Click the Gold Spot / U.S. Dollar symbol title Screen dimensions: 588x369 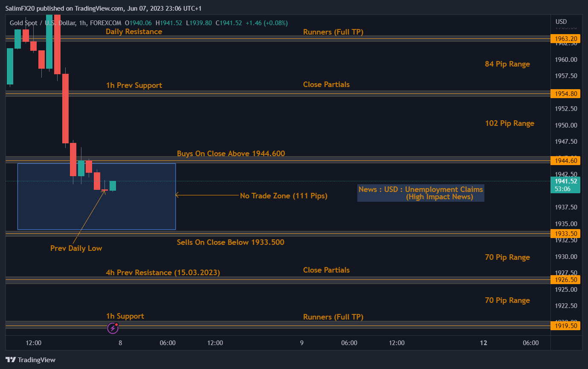point(43,23)
